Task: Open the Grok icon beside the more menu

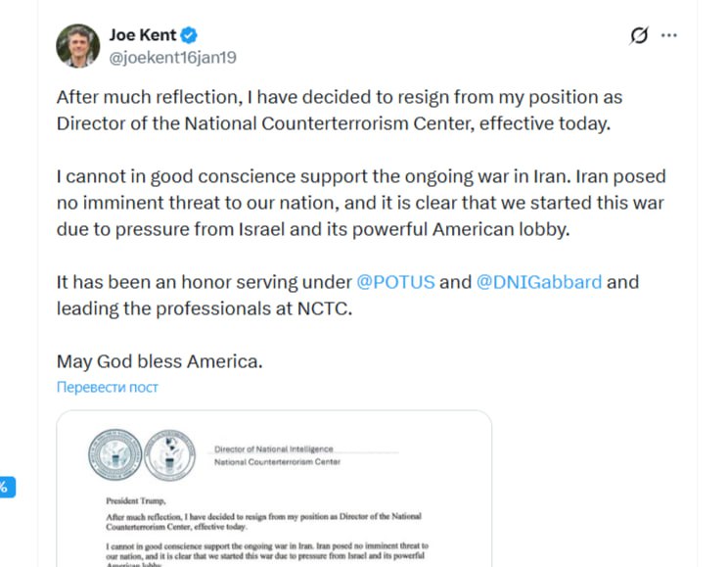Action: click(639, 36)
